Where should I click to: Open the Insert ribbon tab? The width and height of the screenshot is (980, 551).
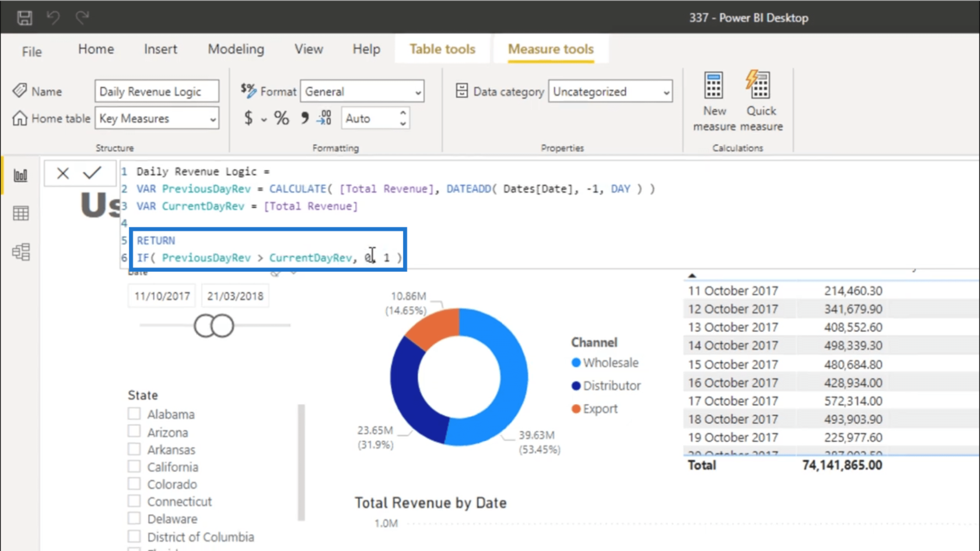pos(160,49)
